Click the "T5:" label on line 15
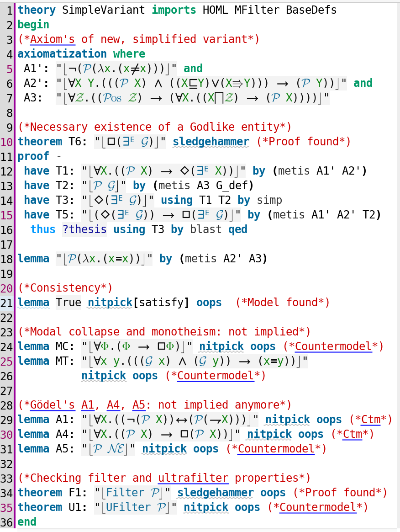 [x=65, y=214]
